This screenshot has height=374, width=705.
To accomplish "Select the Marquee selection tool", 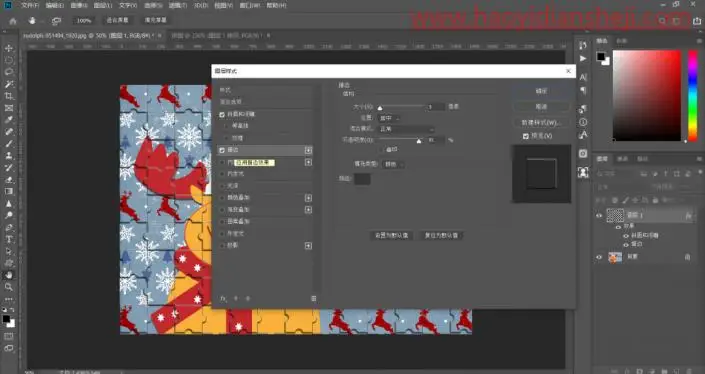I will click(x=9, y=60).
